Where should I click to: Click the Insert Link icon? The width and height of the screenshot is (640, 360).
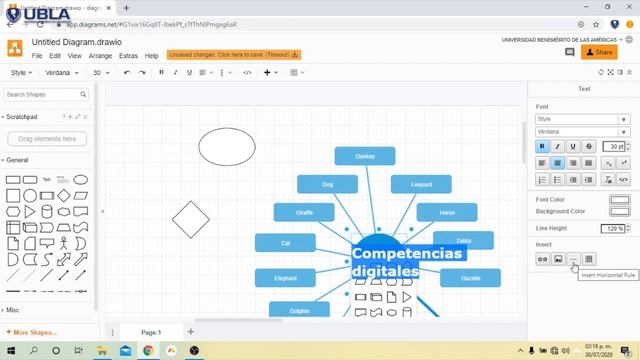[542, 259]
